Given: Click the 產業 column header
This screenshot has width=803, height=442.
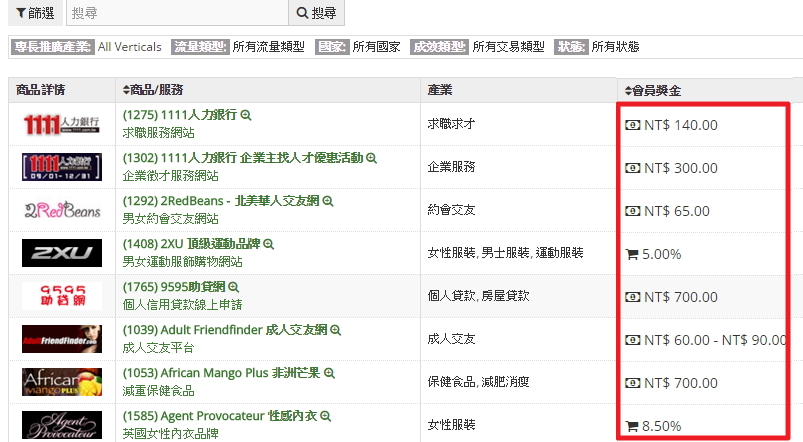Looking at the screenshot, I should 440,90.
